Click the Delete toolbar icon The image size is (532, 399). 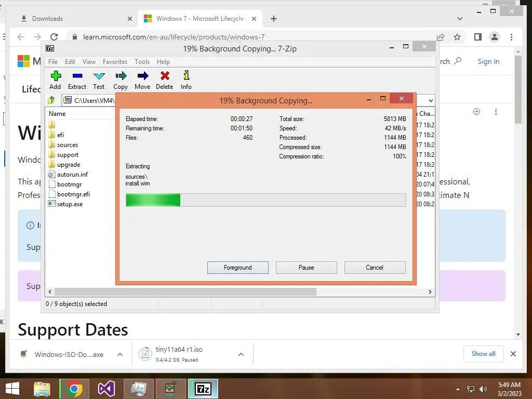pos(165,80)
